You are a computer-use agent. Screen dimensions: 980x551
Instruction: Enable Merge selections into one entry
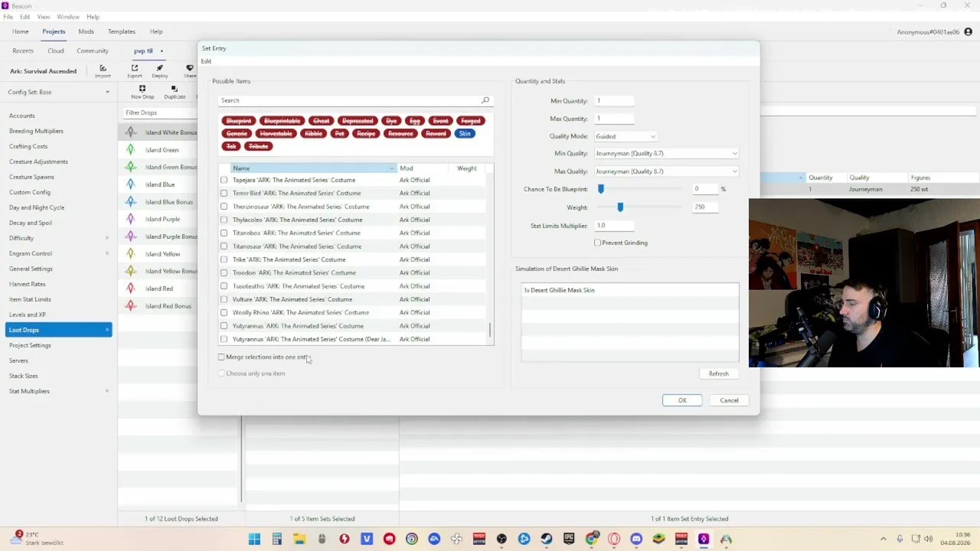221,357
